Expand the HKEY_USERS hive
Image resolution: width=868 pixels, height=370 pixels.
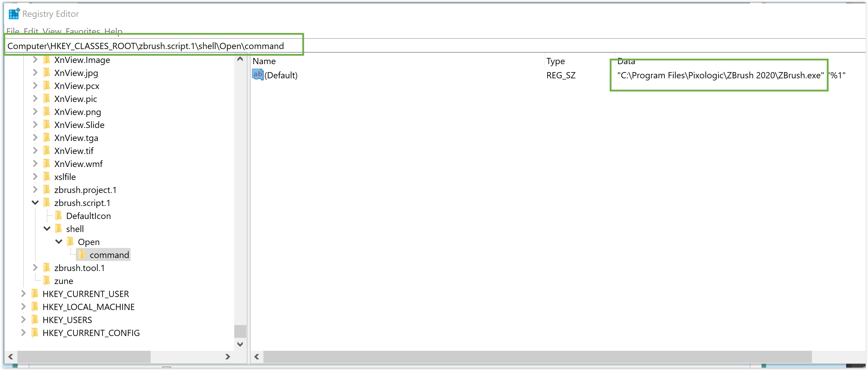click(x=23, y=319)
